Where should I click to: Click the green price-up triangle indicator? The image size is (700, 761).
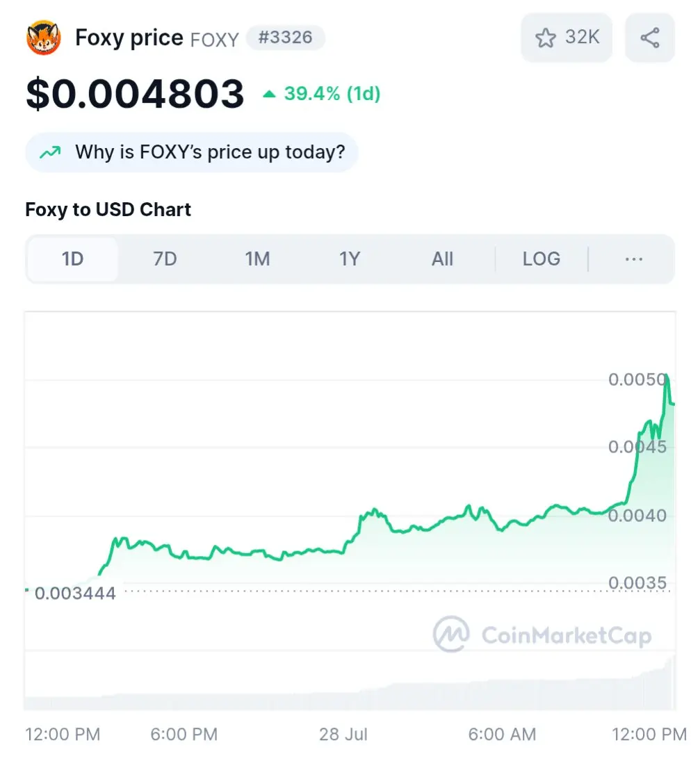pos(269,94)
